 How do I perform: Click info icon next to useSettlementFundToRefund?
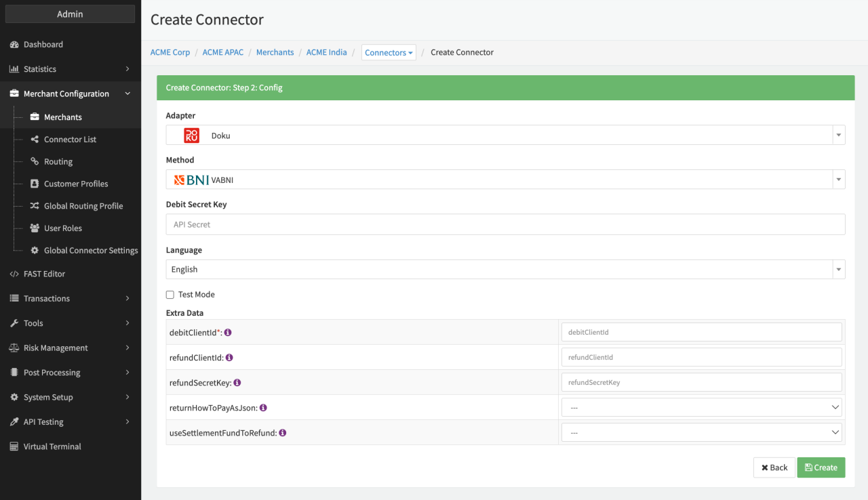282,433
